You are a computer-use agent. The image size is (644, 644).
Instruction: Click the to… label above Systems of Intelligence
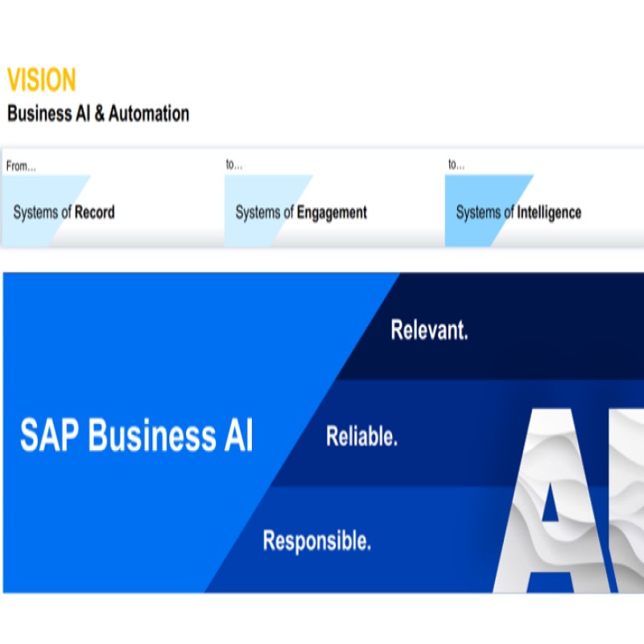coord(457,165)
